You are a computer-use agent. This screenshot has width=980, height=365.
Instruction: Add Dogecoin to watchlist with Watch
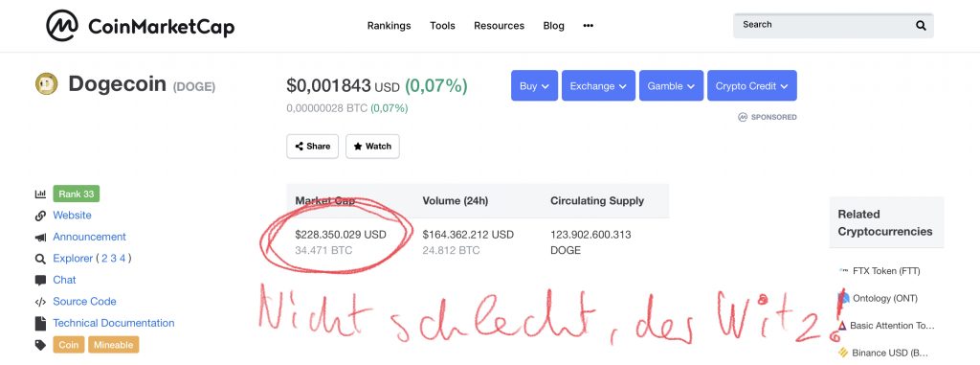click(x=372, y=146)
